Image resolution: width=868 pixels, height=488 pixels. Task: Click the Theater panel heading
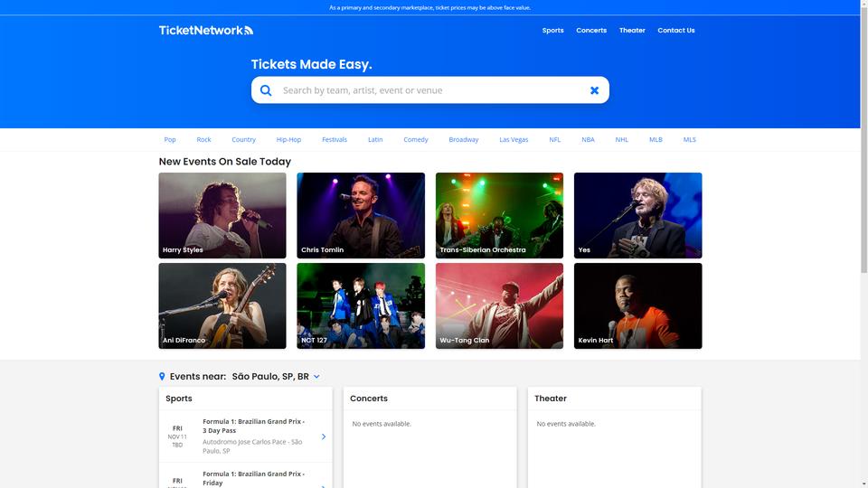551,399
